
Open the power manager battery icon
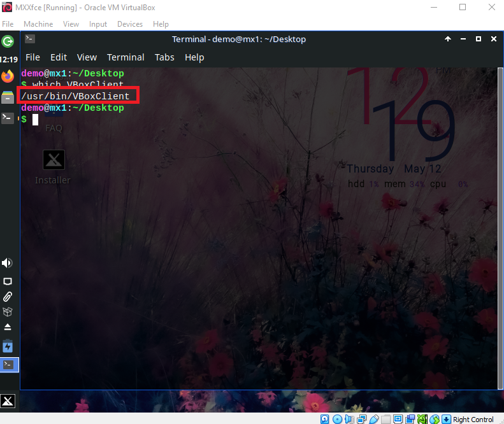[8, 346]
